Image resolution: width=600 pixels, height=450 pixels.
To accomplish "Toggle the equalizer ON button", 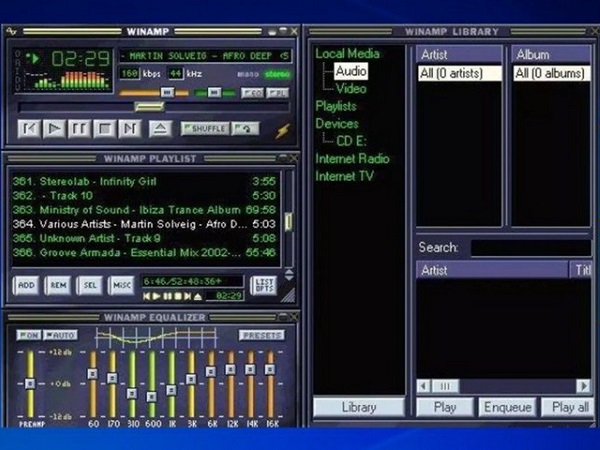I will pyautogui.click(x=29, y=335).
